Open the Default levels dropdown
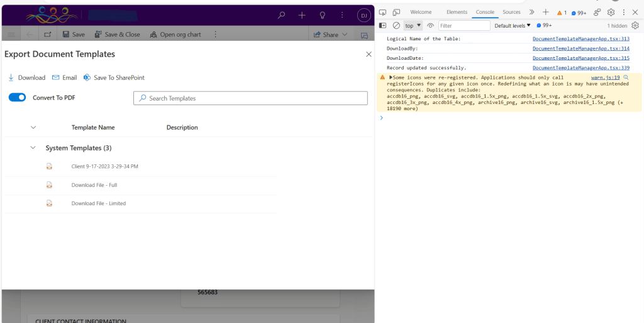644x323 pixels. (513, 26)
